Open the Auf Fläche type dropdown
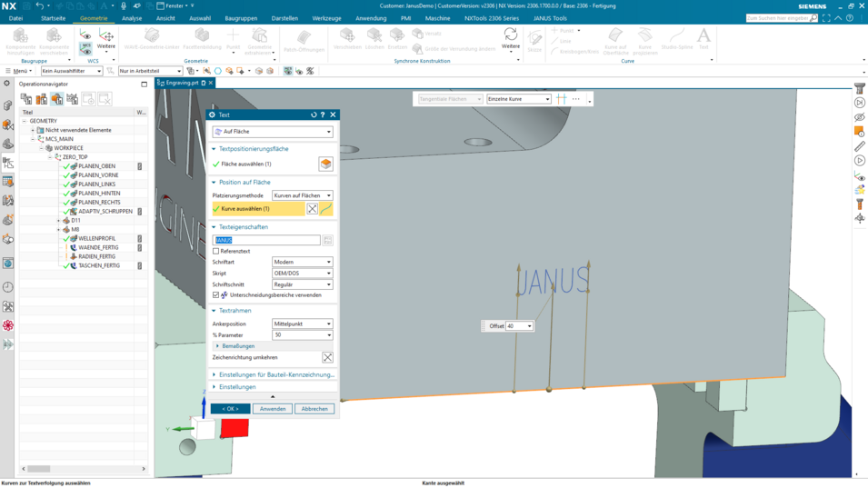The width and height of the screenshot is (868, 488). pos(273,132)
